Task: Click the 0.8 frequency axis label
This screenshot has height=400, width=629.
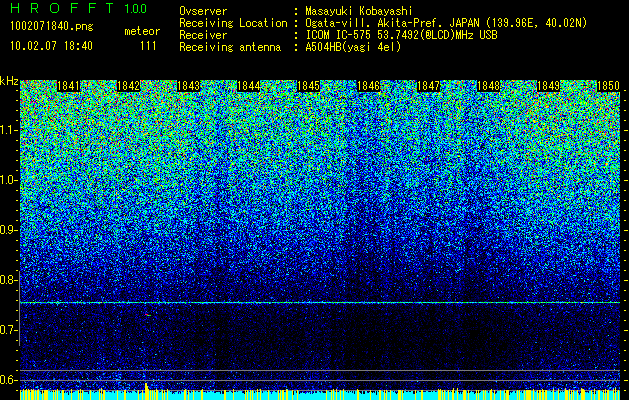Action: pyautogui.click(x=8, y=280)
